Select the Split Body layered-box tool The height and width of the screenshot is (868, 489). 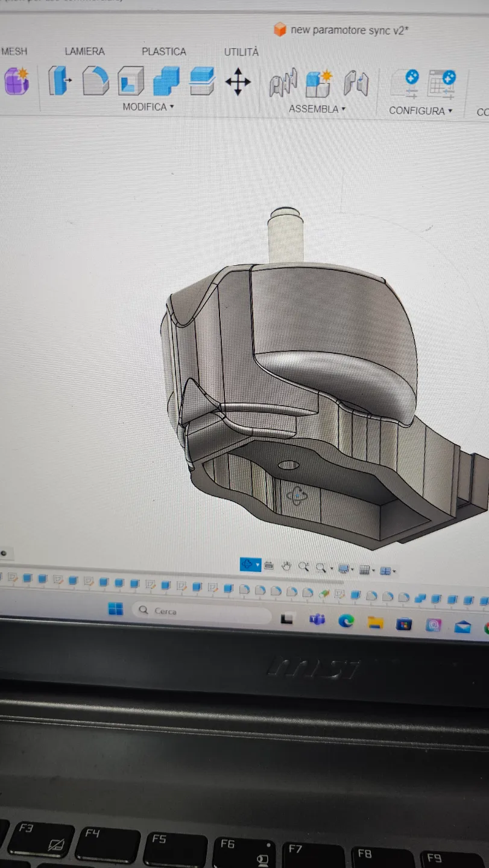point(202,81)
